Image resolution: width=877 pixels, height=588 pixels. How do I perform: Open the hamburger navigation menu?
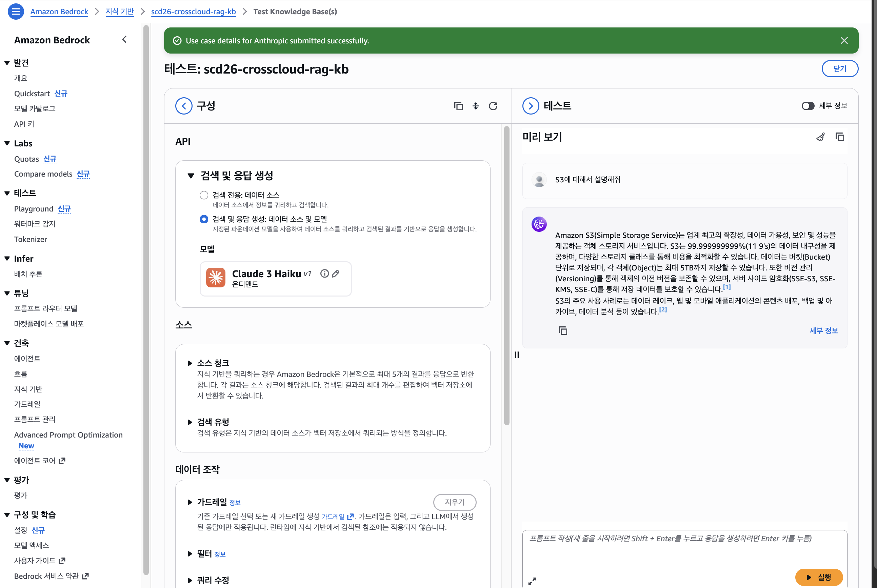(16, 12)
